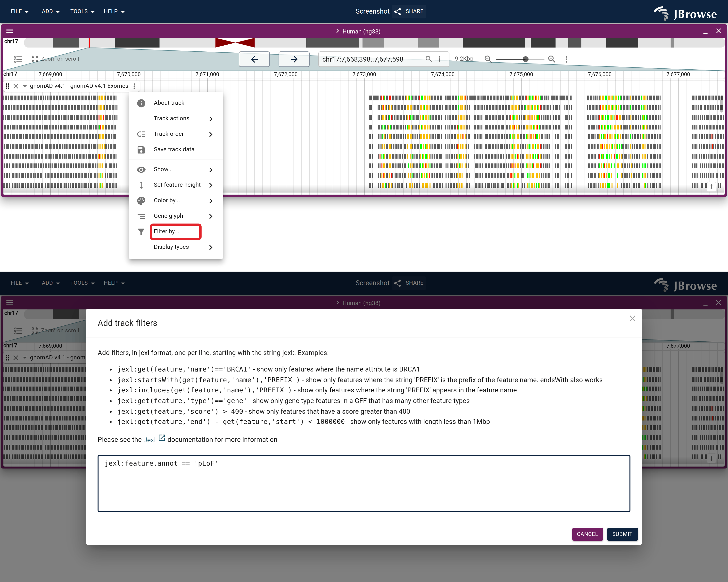This screenshot has height=582, width=728.
Task: Open the dimmed ADD menu behind the dialog
Action: pos(51,283)
